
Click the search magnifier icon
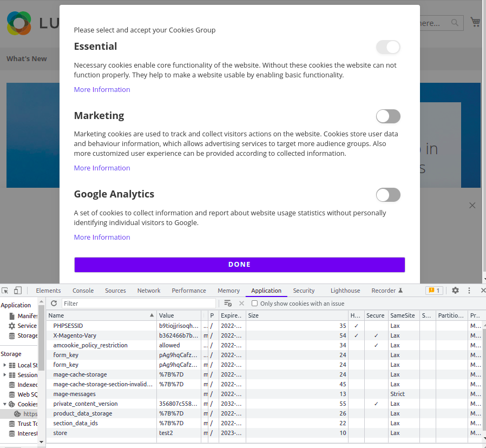tap(455, 23)
